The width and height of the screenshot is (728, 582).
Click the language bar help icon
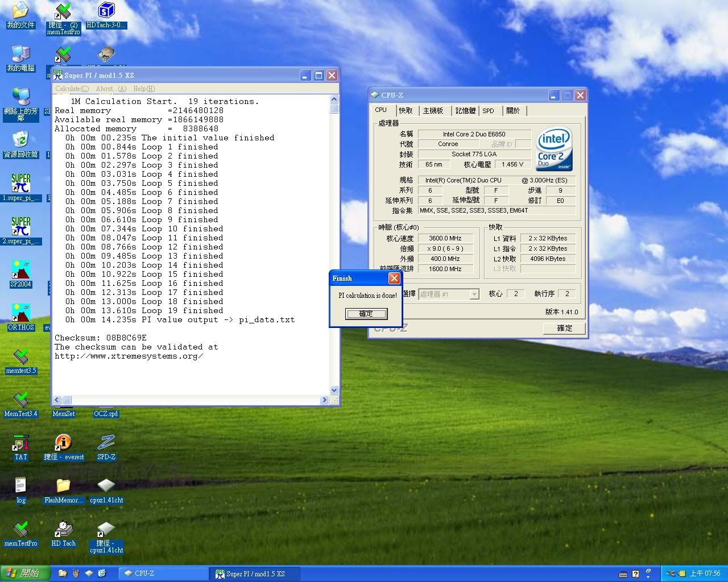point(635,574)
